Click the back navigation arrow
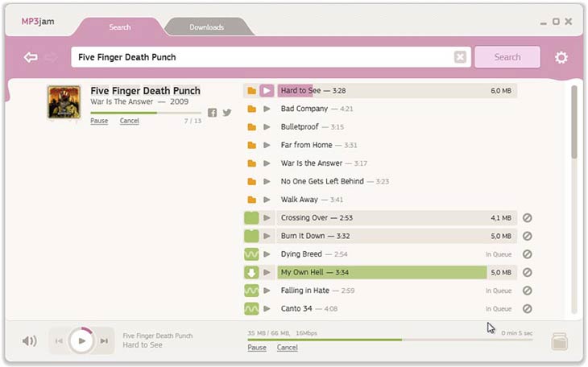This screenshot has height=367, width=588. 31,57
